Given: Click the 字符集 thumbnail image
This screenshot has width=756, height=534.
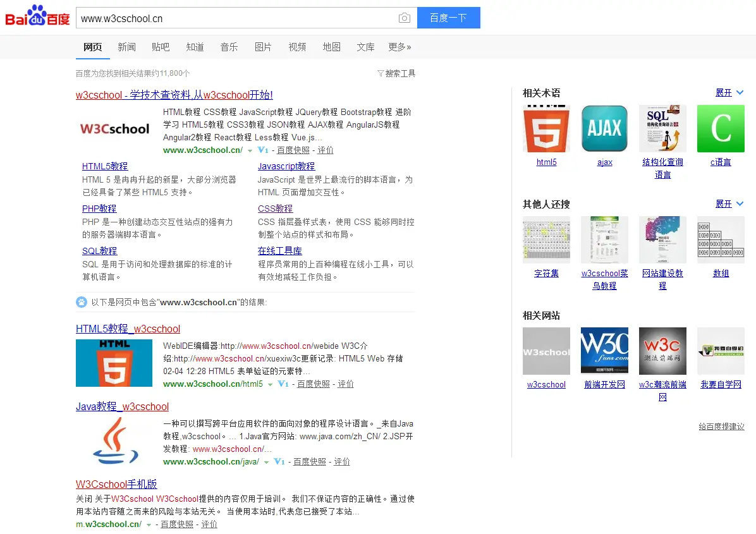Looking at the screenshot, I should click(x=546, y=240).
